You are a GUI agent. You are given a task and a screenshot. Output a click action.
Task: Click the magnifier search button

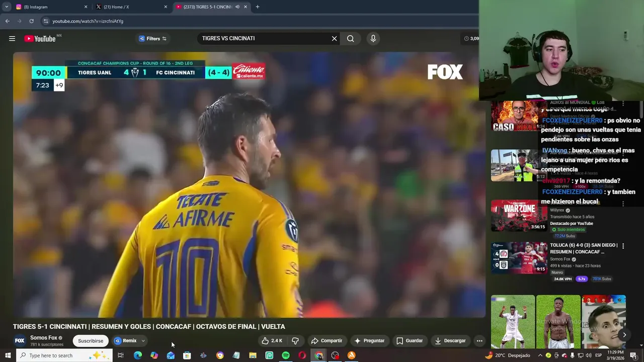click(350, 38)
